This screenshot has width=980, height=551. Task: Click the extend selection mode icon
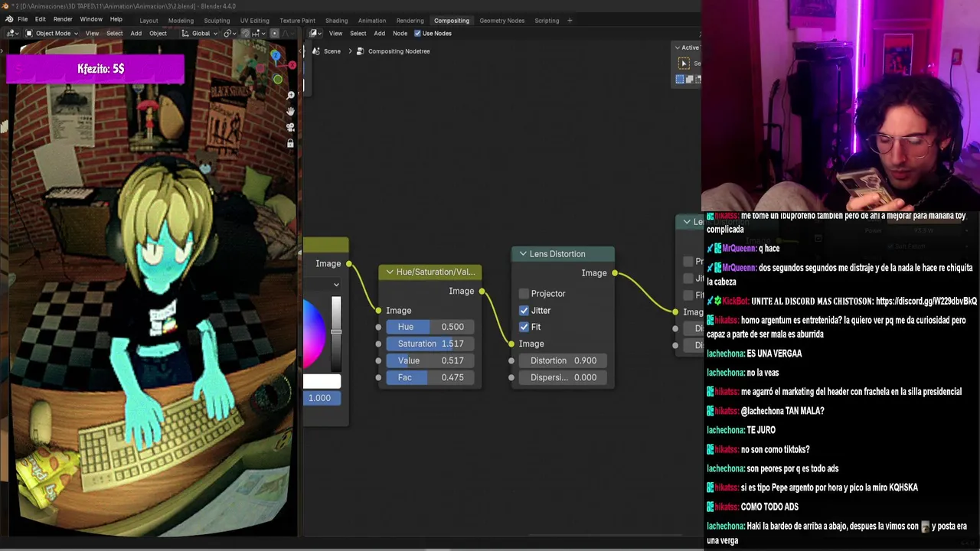pyautogui.click(x=689, y=80)
